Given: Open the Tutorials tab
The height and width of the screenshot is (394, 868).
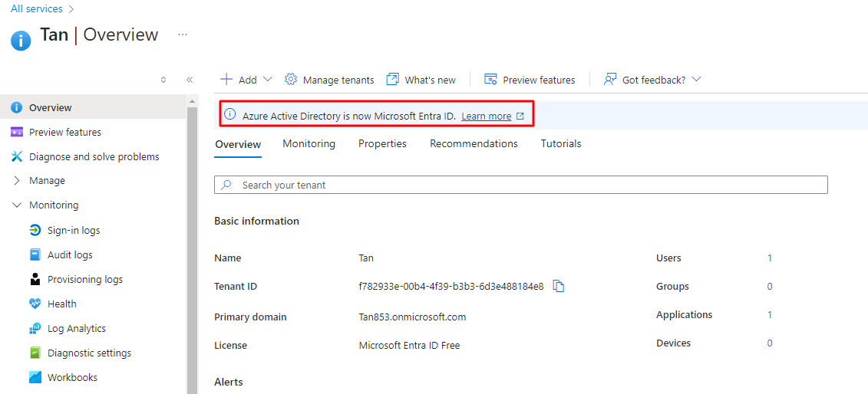Looking at the screenshot, I should click(561, 143).
